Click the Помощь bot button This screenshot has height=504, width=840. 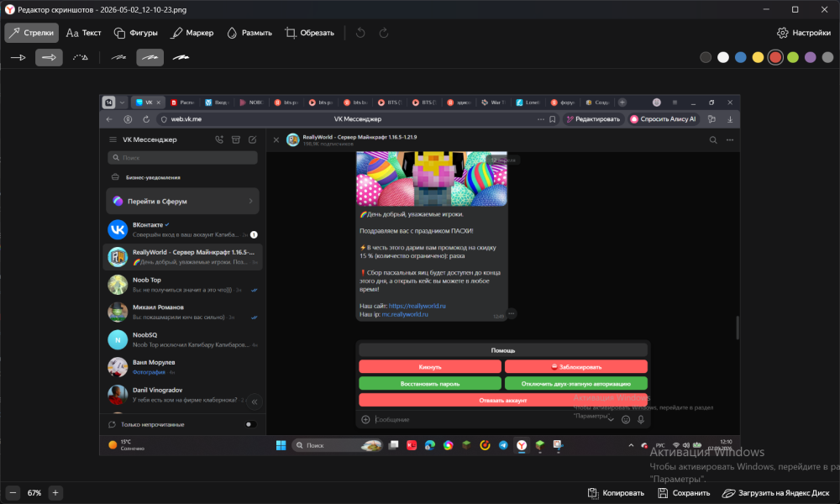503,350
